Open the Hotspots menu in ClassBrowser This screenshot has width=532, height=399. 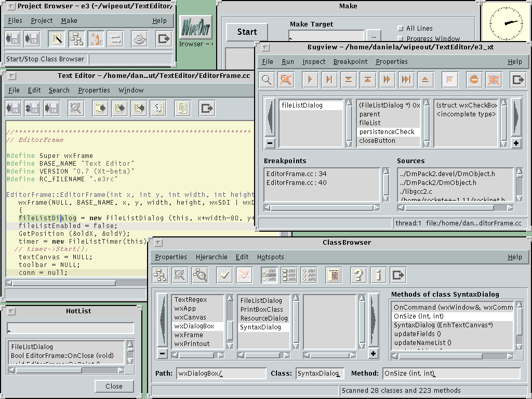click(x=270, y=257)
